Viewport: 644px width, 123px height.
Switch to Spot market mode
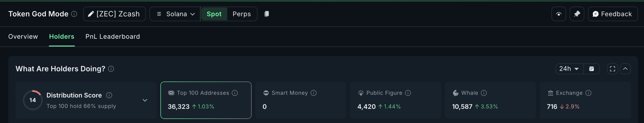pyautogui.click(x=214, y=14)
